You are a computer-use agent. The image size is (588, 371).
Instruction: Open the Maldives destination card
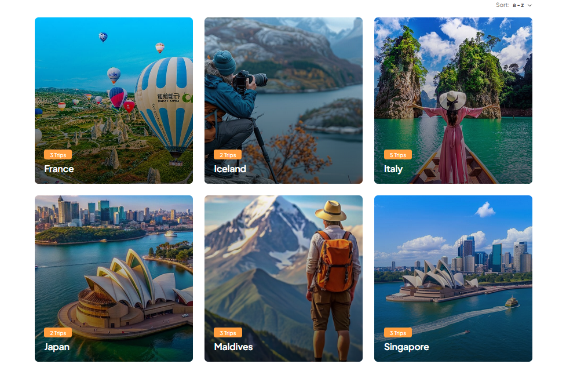283,278
